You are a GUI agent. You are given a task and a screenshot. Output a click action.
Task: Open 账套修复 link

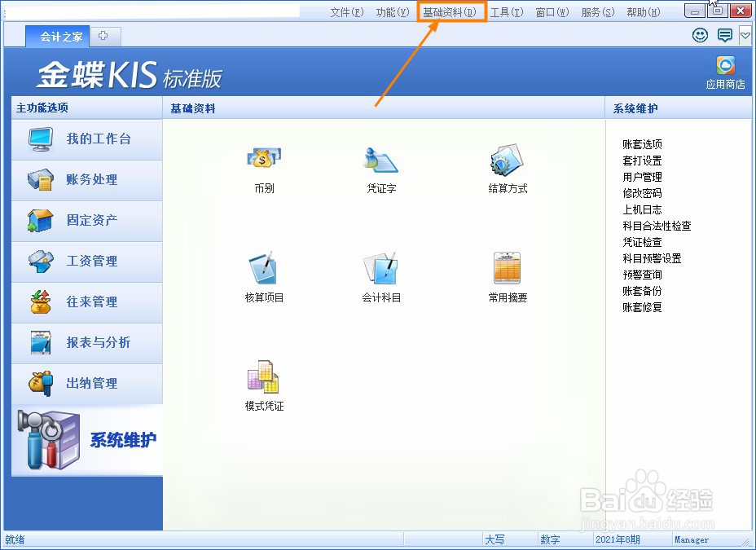pos(642,307)
